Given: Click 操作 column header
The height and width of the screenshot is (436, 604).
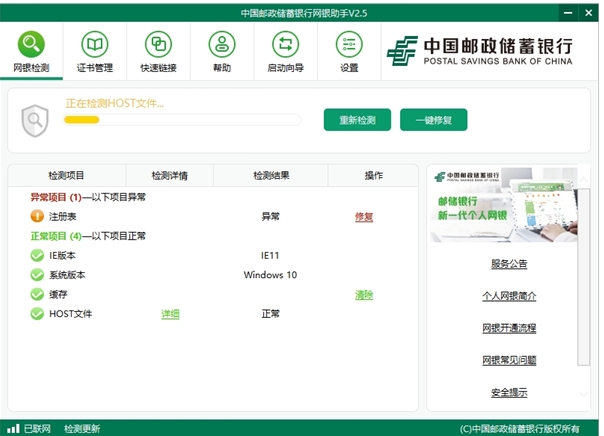Looking at the screenshot, I should pos(373,176).
